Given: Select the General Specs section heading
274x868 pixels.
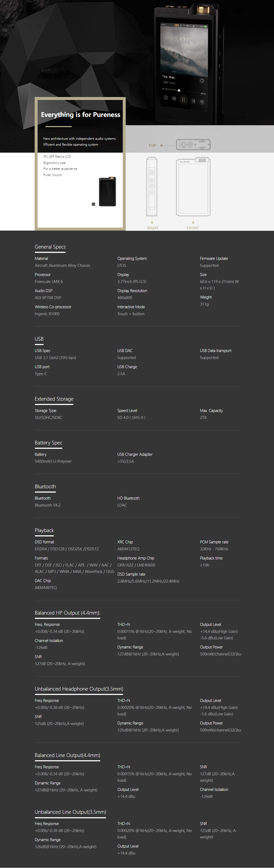Looking at the screenshot, I should pyautogui.click(x=50, y=247).
